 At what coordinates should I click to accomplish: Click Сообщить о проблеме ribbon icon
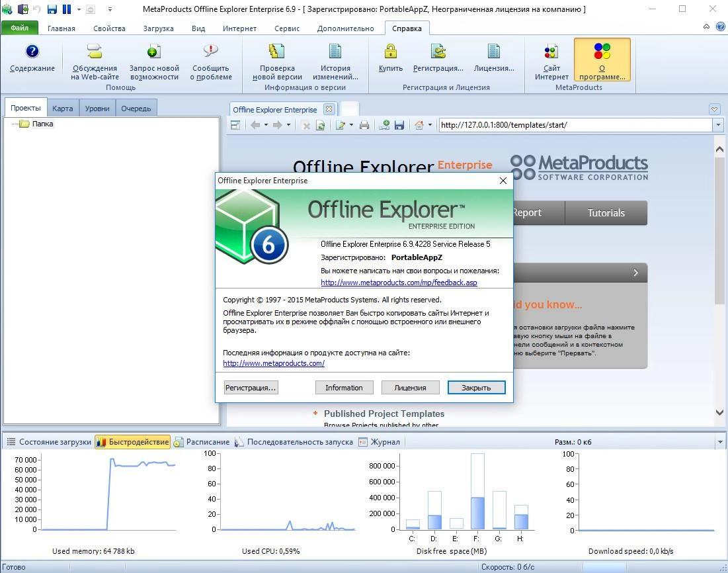[x=211, y=51]
